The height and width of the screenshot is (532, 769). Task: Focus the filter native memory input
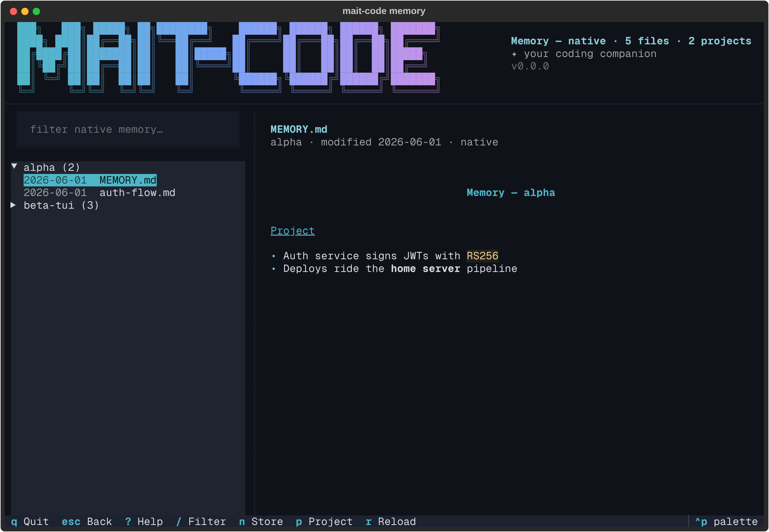(x=128, y=129)
